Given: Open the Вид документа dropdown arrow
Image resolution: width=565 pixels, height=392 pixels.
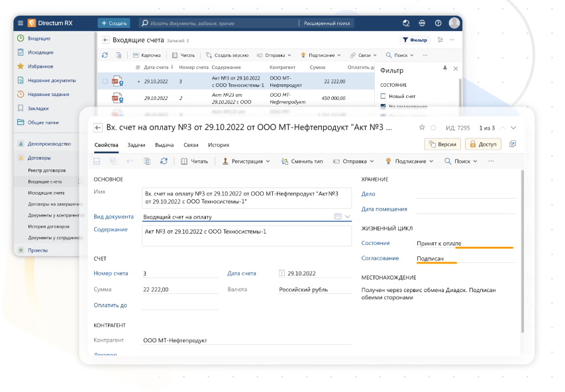Looking at the screenshot, I should 348,217.
